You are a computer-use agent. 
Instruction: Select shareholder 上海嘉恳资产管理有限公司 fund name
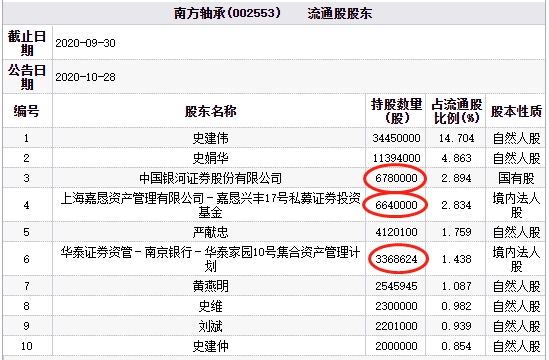(210, 205)
